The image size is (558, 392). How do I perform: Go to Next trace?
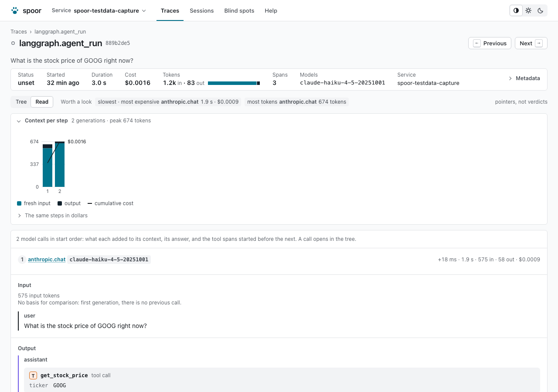(531, 43)
